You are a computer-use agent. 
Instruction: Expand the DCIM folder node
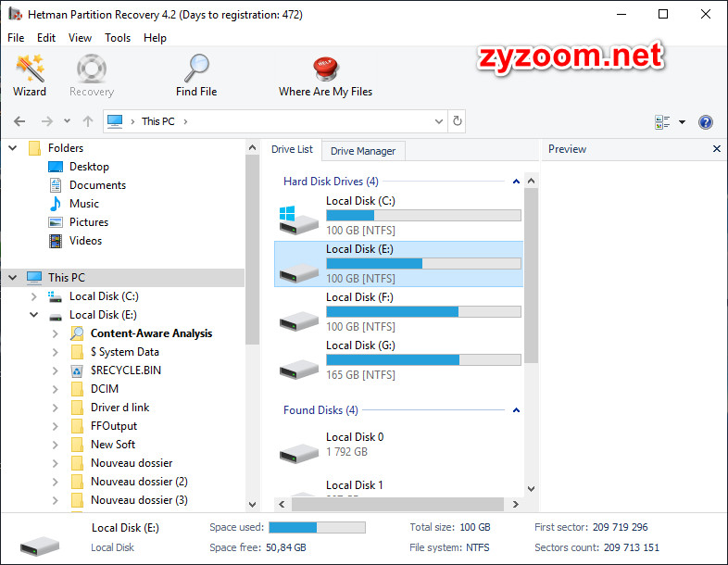click(x=56, y=389)
